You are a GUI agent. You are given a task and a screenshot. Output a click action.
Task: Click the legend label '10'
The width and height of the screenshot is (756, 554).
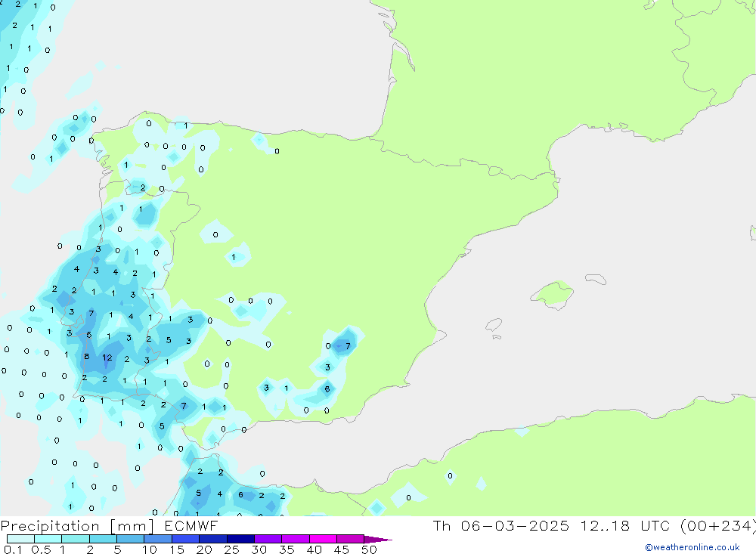click(x=150, y=549)
